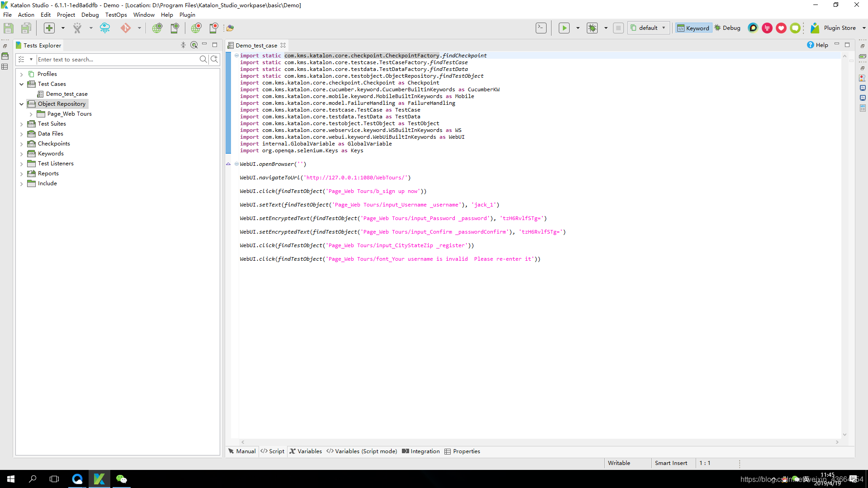The height and width of the screenshot is (488, 868).
Task: Open the default profile dropdown
Action: click(648, 28)
